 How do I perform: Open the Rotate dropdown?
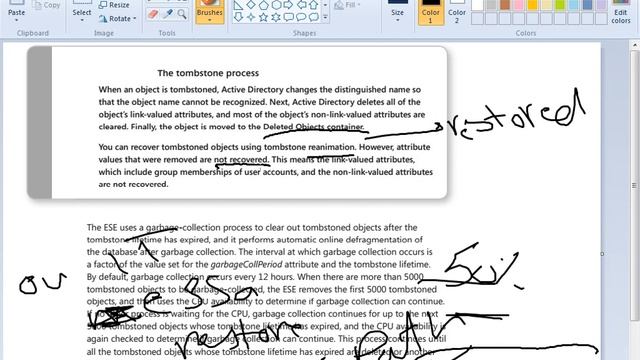coord(118,18)
